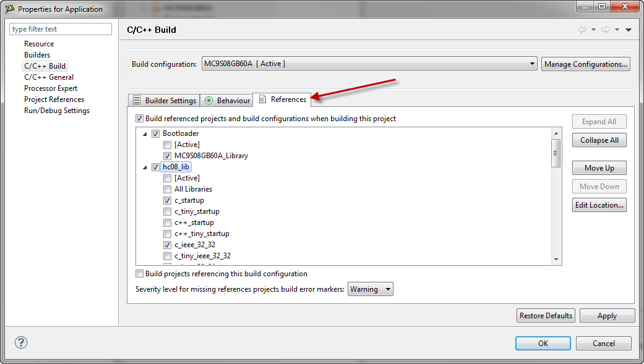Click the forward navigation arrow icon
This screenshot has height=364, width=644.
click(606, 30)
